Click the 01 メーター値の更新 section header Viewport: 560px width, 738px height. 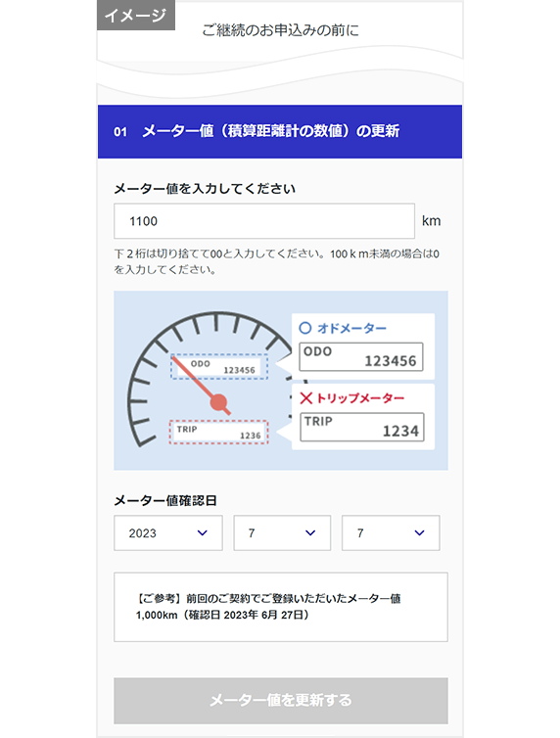pos(280,131)
